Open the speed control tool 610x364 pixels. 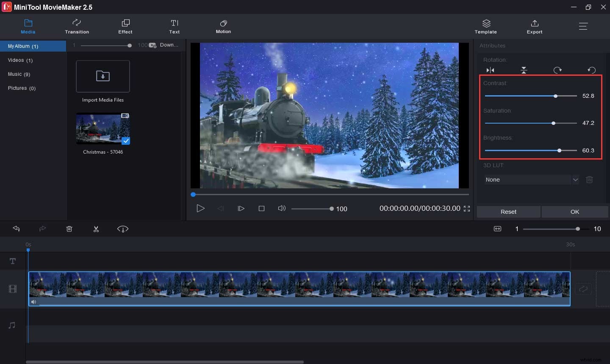click(123, 229)
